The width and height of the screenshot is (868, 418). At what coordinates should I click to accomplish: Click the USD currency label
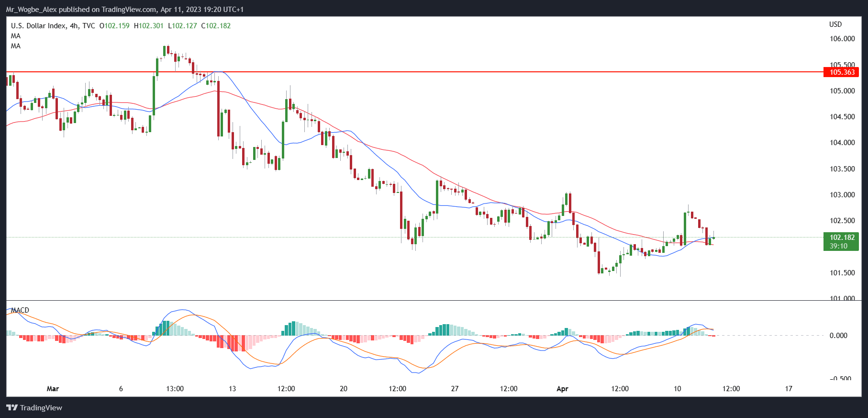[x=835, y=24]
